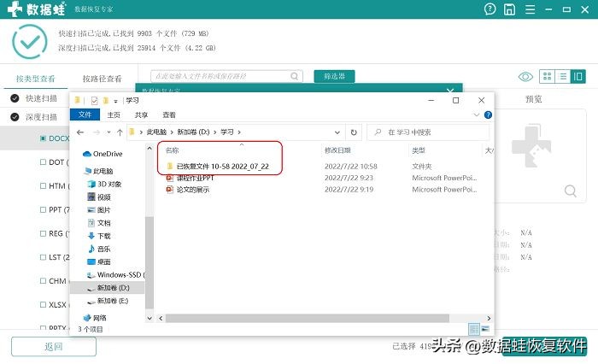Open 图片 folder in navigation pane

coord(99,210)
